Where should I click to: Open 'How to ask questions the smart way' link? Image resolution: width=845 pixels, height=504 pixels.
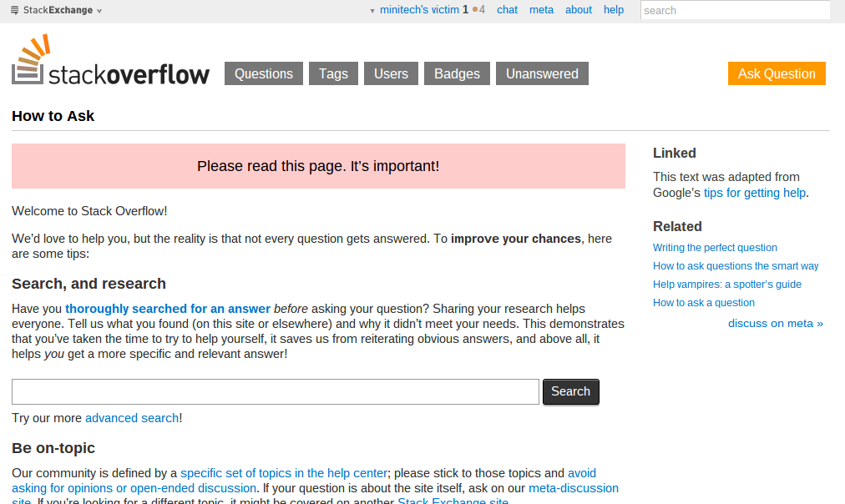pyautogui.click(x=736, y=266)
